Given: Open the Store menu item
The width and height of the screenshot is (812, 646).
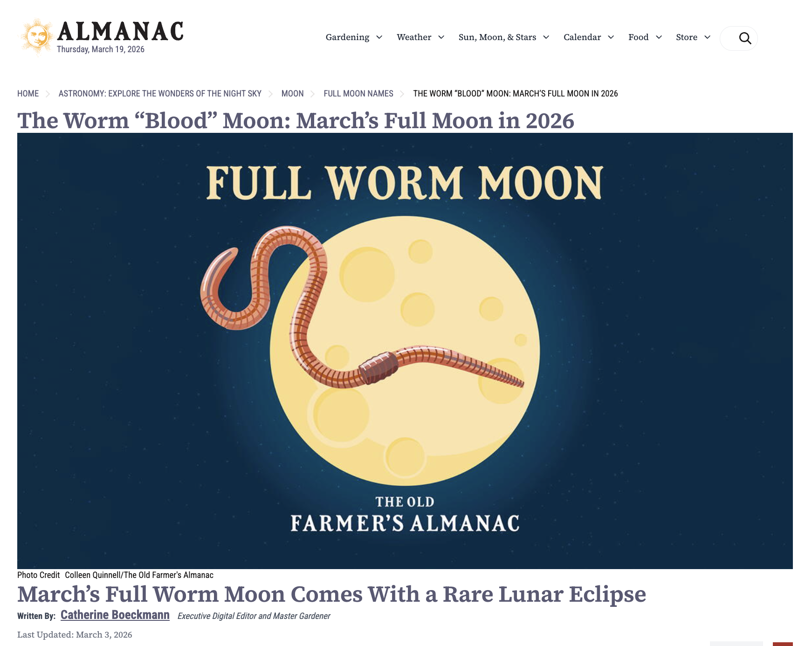Looking at the screenshot, I should pos(687,37).
